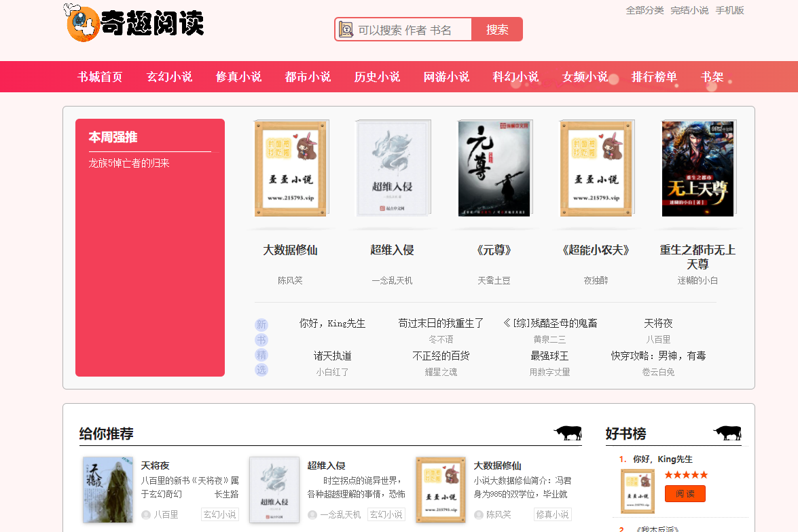Click author 天蚕土豆
The image size is (798, 532).
coord(494,280)
